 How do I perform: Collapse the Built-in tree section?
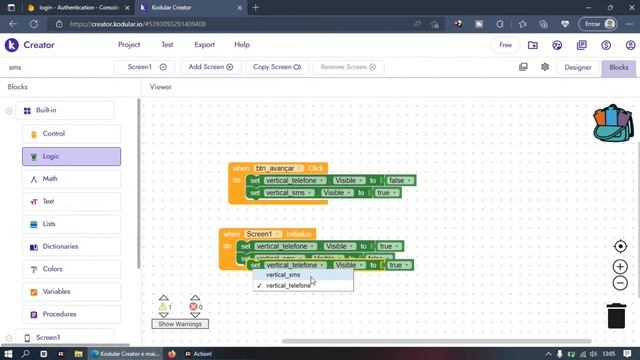pyautogui.click(x=9, y=111)
